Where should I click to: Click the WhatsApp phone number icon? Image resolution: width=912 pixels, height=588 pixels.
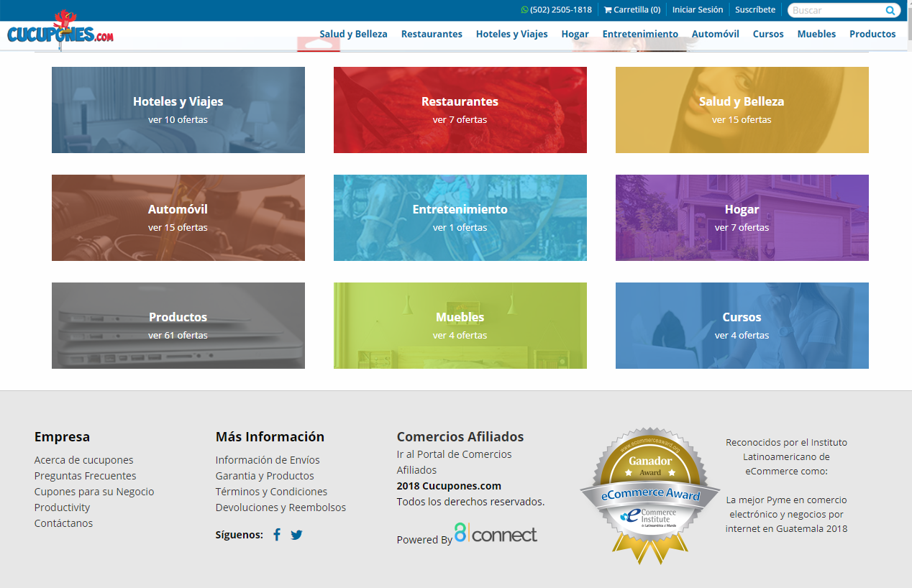[524, 10]
